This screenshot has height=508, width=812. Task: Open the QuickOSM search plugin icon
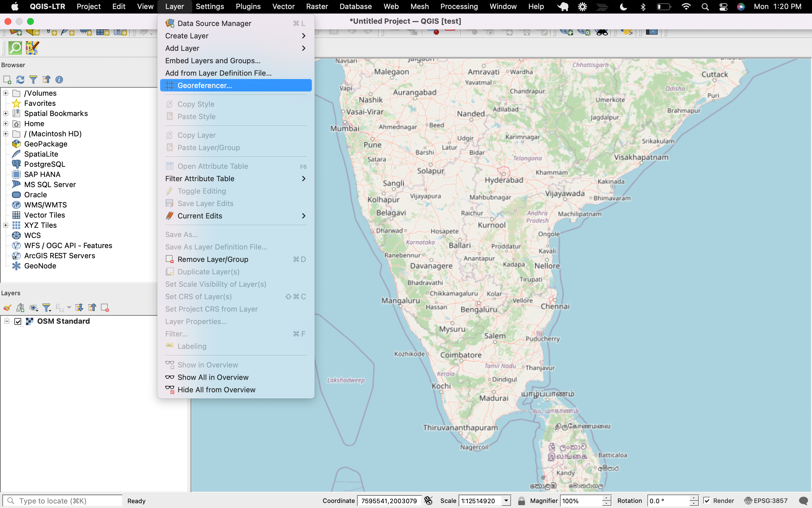[x=15, y=48]
